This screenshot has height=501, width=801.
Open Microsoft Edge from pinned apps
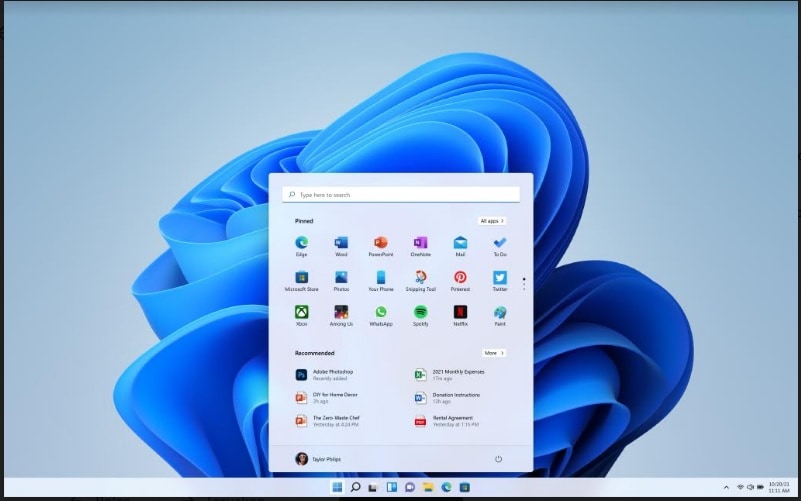tap(301, 243)
